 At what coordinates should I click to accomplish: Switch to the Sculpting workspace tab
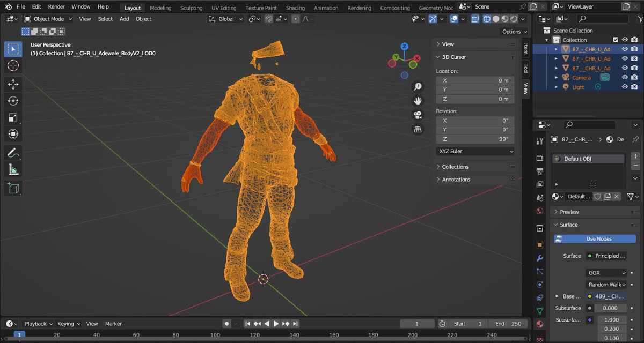tap(191, 8)
